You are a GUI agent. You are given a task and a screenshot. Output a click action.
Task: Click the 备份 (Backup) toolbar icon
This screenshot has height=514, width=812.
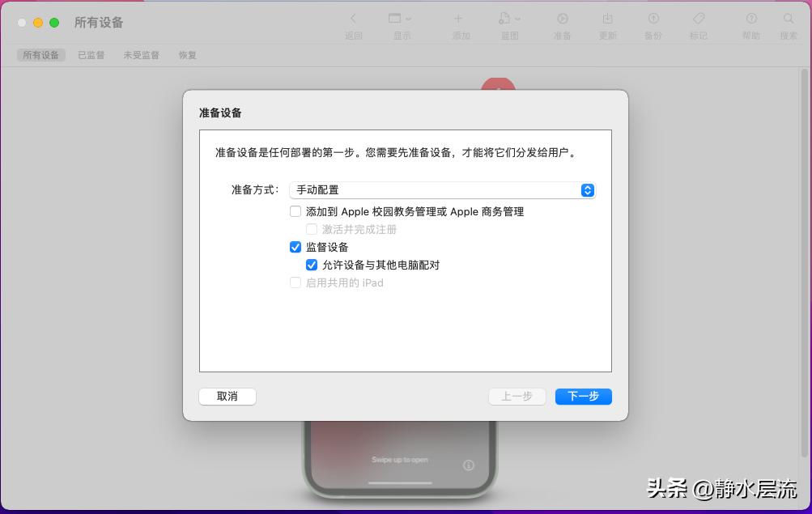[653, 24]
